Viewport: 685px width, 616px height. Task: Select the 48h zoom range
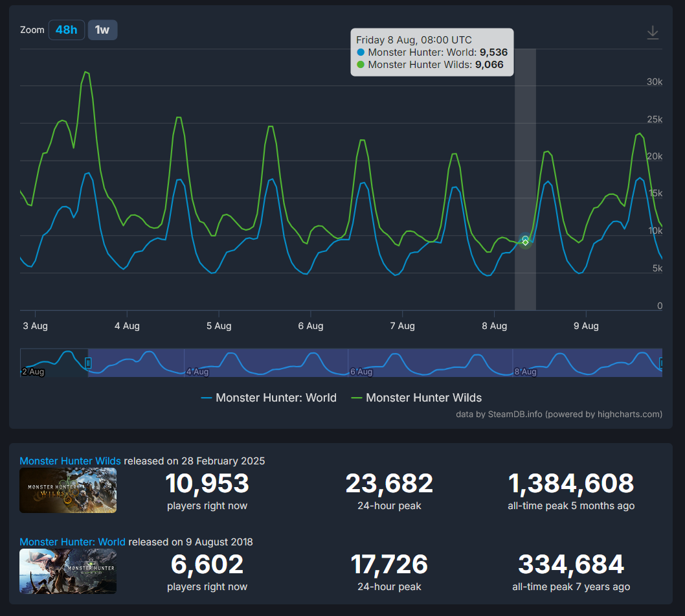click(67, 30)
